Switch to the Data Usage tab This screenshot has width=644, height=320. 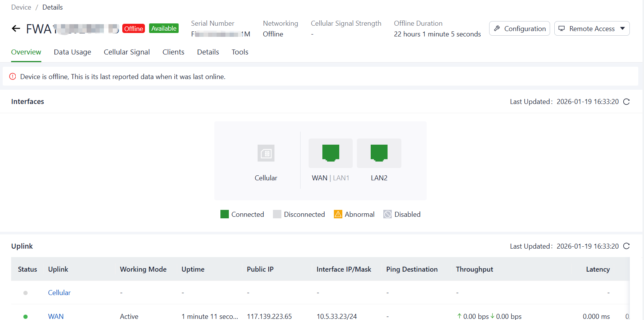tap(72, 52)
